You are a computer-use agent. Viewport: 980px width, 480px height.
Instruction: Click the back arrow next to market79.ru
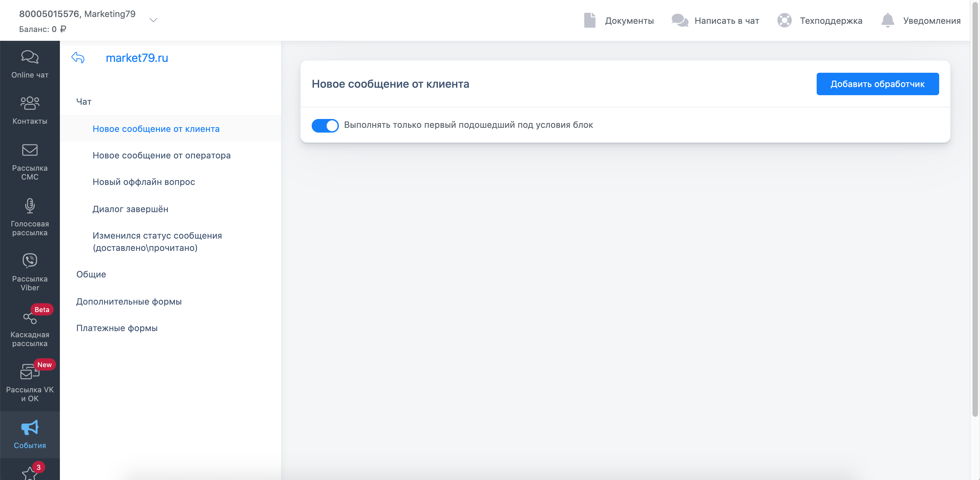(x=78, y=58)
